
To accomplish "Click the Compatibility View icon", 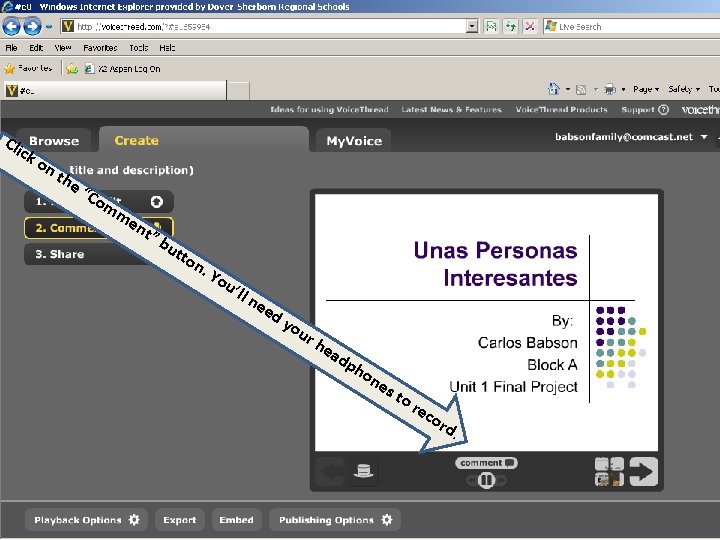I will [491, 27].
